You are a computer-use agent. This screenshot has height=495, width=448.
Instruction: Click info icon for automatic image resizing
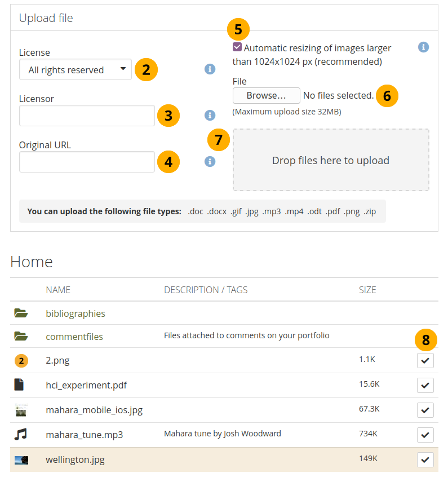click(x=423, y=47)
